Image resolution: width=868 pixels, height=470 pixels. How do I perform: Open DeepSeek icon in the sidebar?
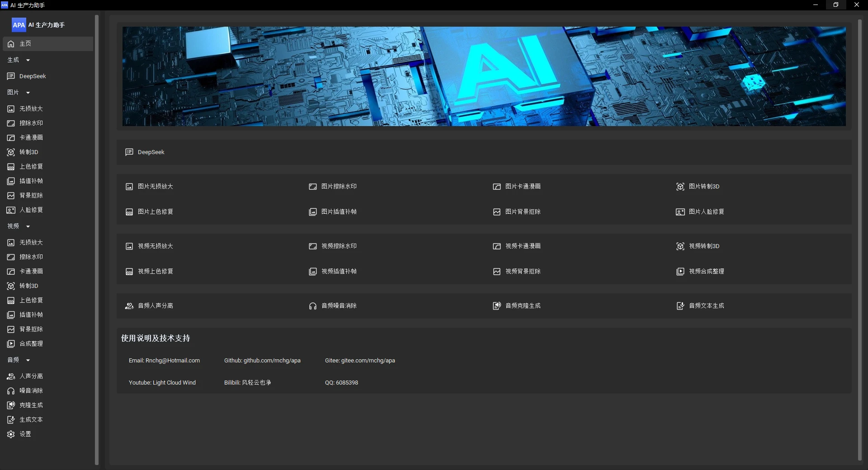click(x=11, y=76)
